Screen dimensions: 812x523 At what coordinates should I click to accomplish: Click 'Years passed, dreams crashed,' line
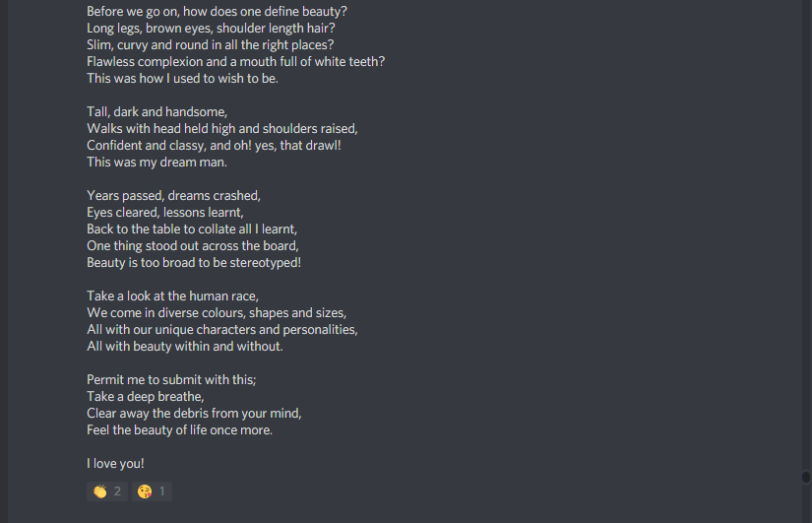[x=173, y=195]
